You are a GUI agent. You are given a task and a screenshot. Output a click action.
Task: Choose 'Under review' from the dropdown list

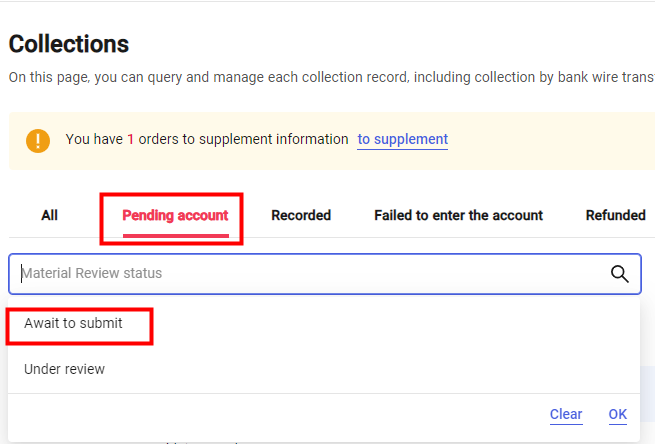pyautogui.click(x=64, y=369)
